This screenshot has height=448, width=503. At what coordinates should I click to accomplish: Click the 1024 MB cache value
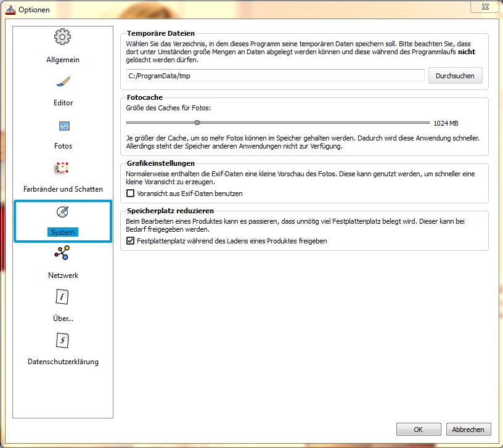point(446,123)
